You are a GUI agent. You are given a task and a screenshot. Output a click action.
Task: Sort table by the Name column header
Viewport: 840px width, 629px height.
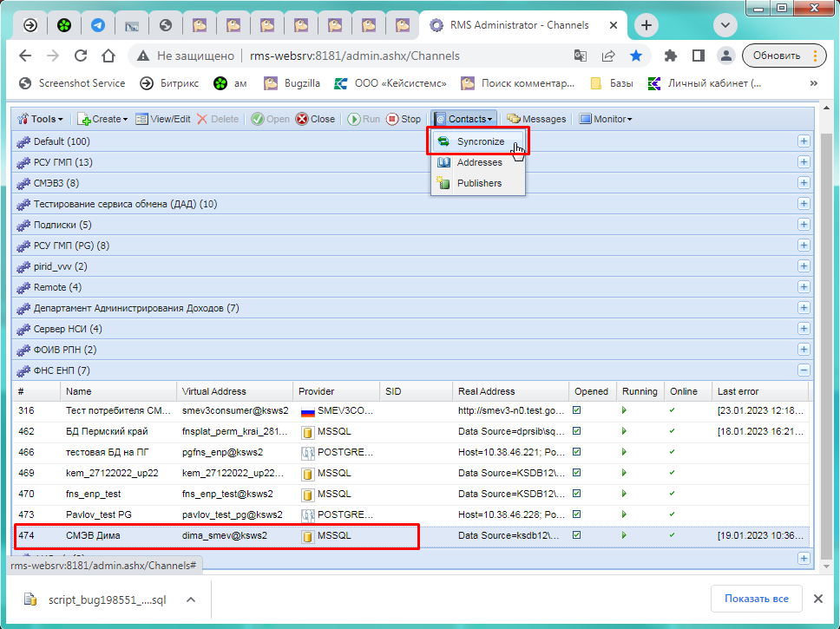(118, 391)
